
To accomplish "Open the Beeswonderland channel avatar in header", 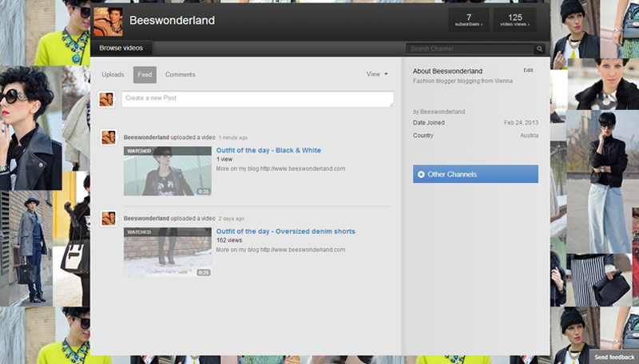I will (x=108, y=22).
